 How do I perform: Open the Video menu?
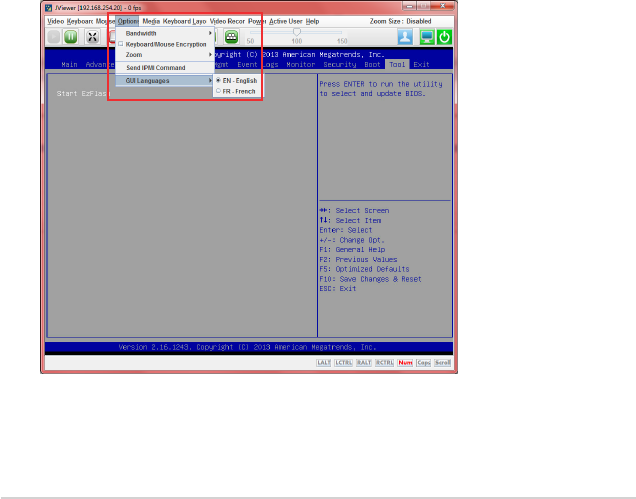click(56, 21)
